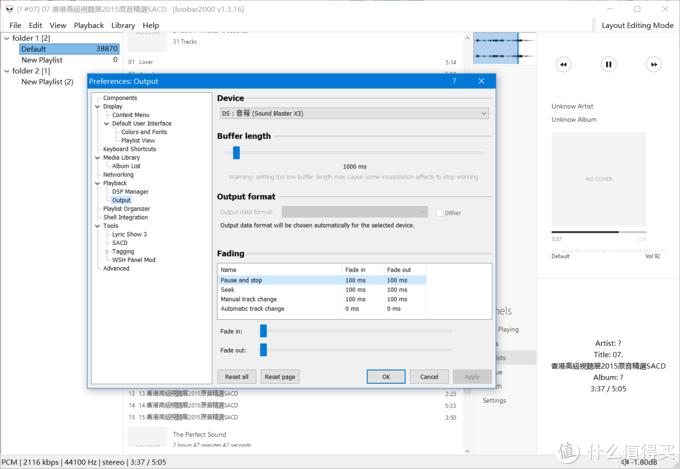
Task: Click the volume speaker icon in status bar
Action: (625, 462)
